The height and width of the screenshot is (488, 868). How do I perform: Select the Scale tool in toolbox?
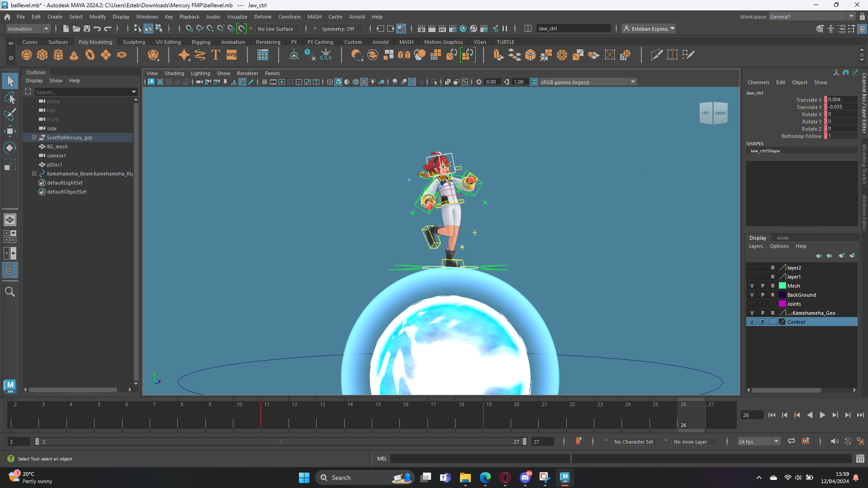pos(10,165)
